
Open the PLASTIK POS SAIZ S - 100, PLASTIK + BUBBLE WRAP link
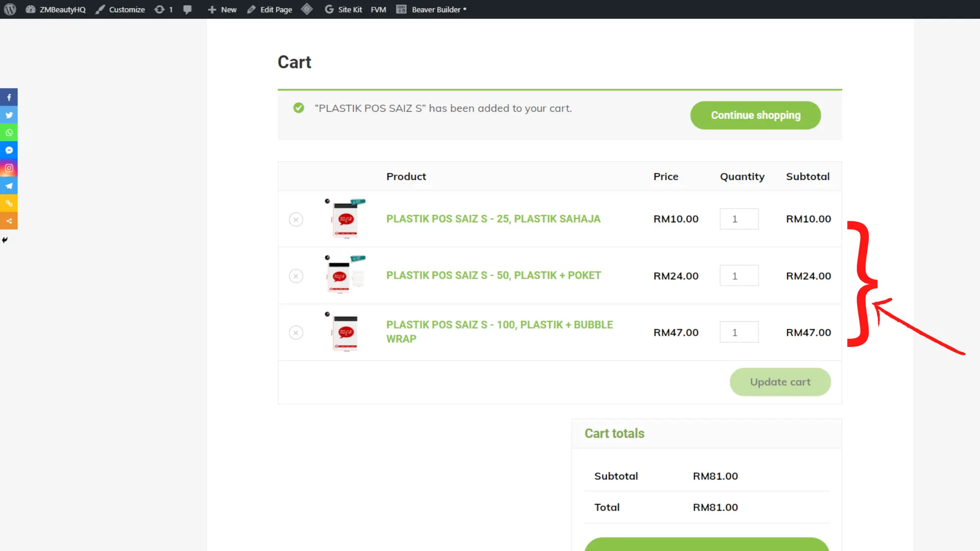coord(500,332)
